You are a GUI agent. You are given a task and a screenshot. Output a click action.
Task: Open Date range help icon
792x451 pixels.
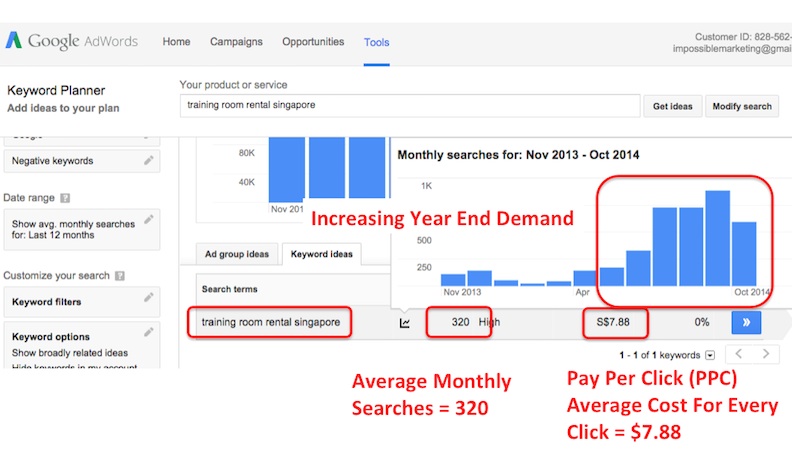(65, 198)
